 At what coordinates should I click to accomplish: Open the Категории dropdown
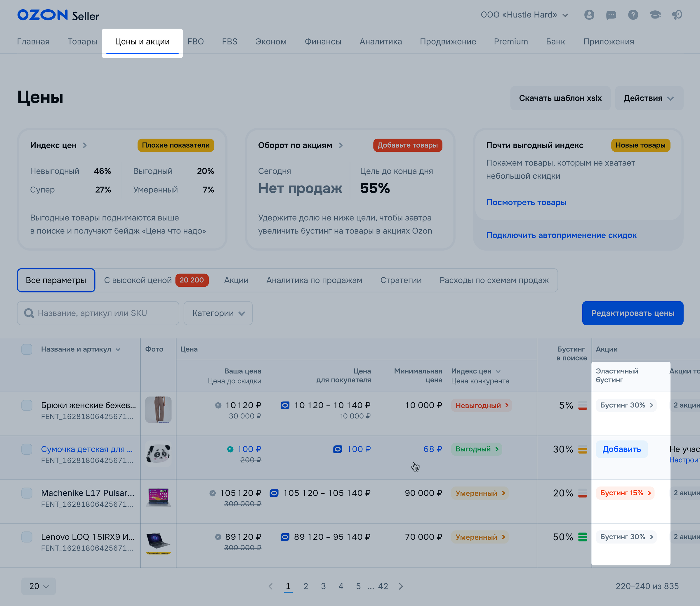(x=218, y=313)
